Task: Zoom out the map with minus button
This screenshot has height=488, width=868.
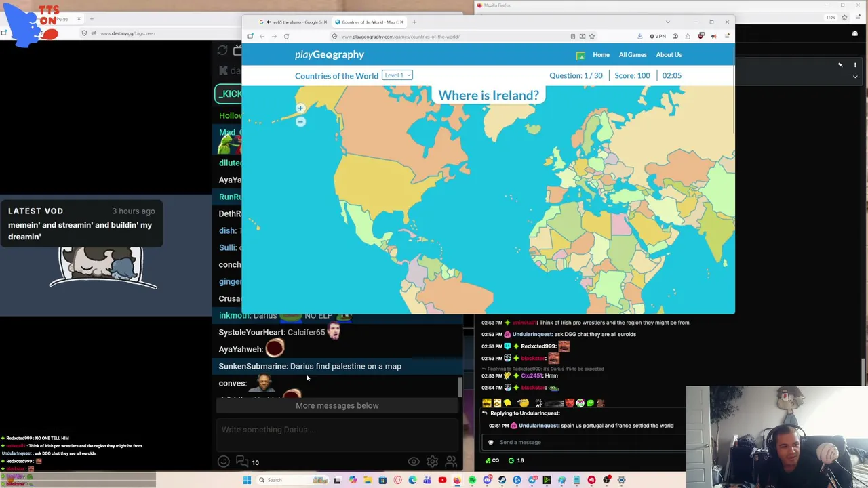Action: coord(300,122)
